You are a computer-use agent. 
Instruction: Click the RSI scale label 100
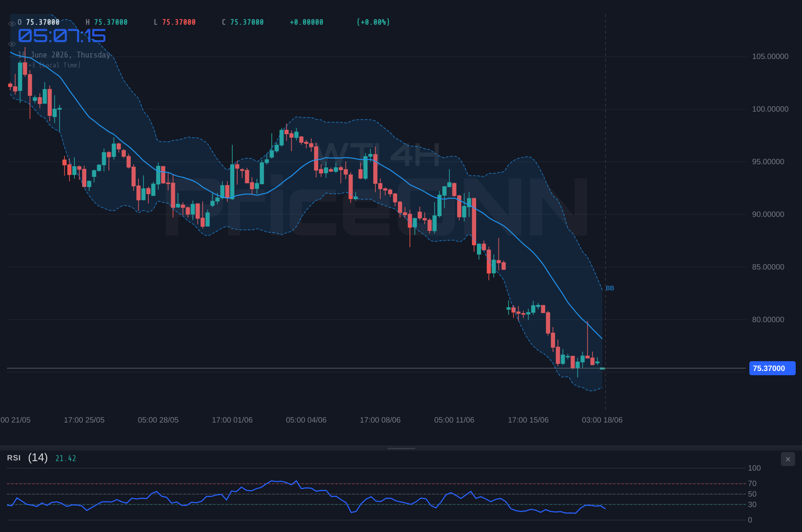tap(754, 468)
